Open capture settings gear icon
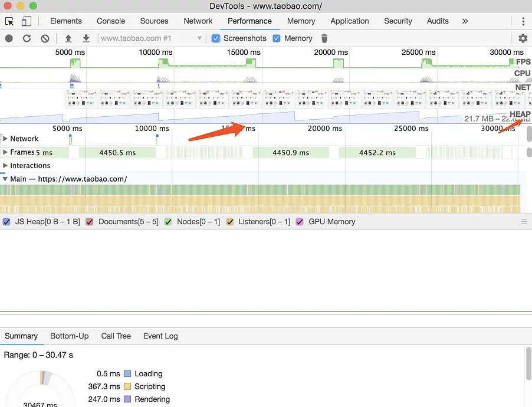This screenshot has width=532, height=407. click(523, 38)
